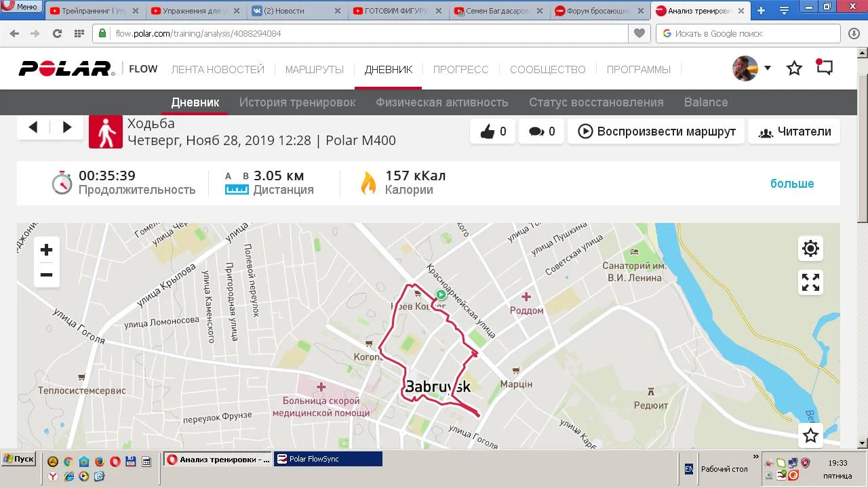This screenshot has width=868, height=488.
Task: Click the star icon on the map
Action: point(810,435)
